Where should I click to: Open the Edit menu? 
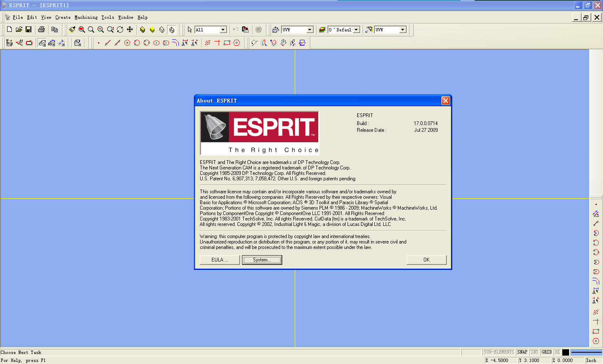32,17
